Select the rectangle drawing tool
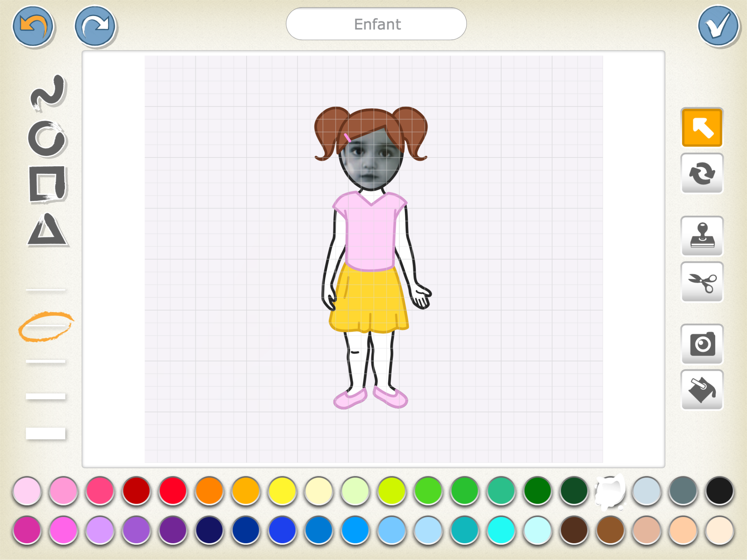 pyautogui.click(x=47, y=184)
